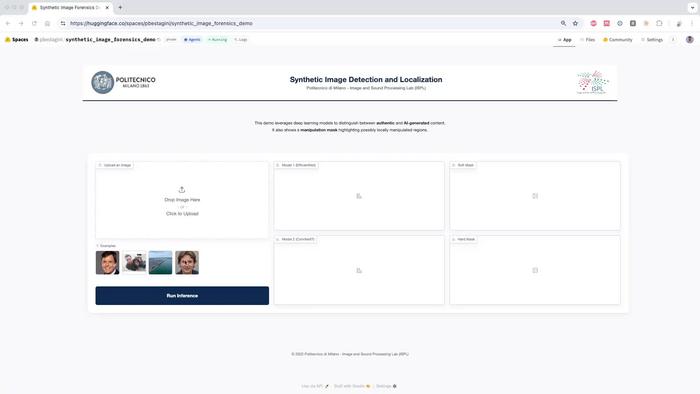This screenshot has height=394, width=700.
Task: Open the Chrome three-dot menu
Action: [x=692, y=23]
